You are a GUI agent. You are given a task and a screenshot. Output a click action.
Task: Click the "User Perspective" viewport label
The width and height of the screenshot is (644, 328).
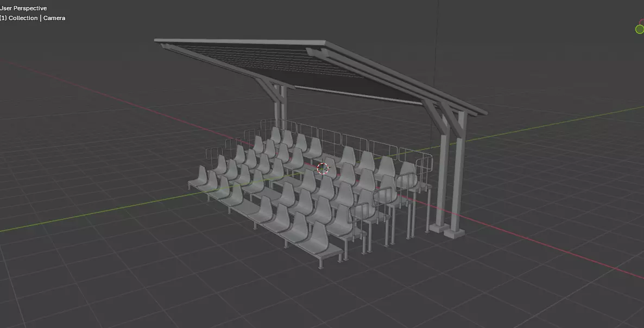[x=23, y=8]
